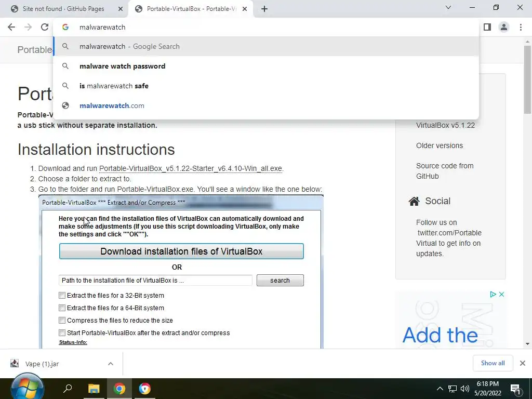532x399 pixels.
Task: Open taskbar search magnifier
Action: click(68, 389)
